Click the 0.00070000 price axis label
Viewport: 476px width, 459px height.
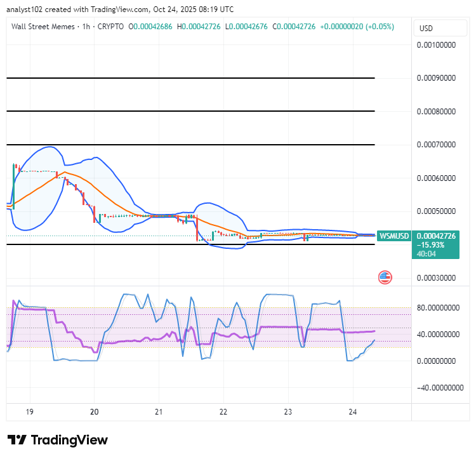pyautogui.click(x=436, y=145)
